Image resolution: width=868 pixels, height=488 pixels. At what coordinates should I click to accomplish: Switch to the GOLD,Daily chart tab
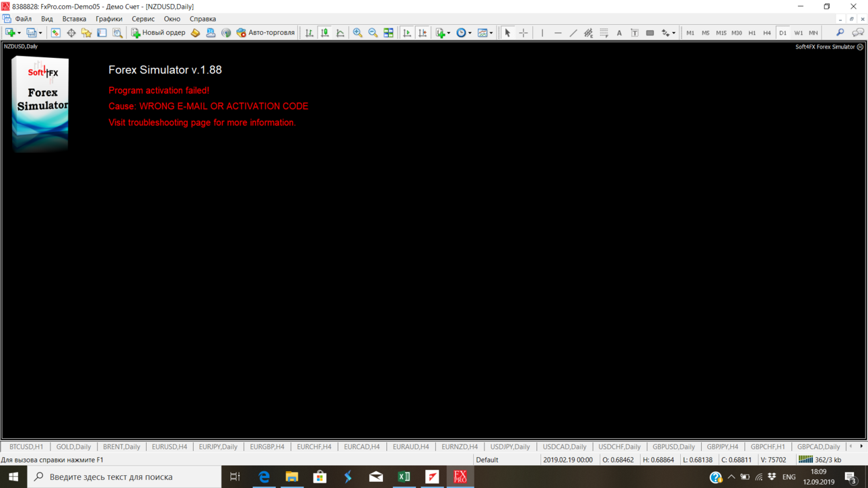73,447
